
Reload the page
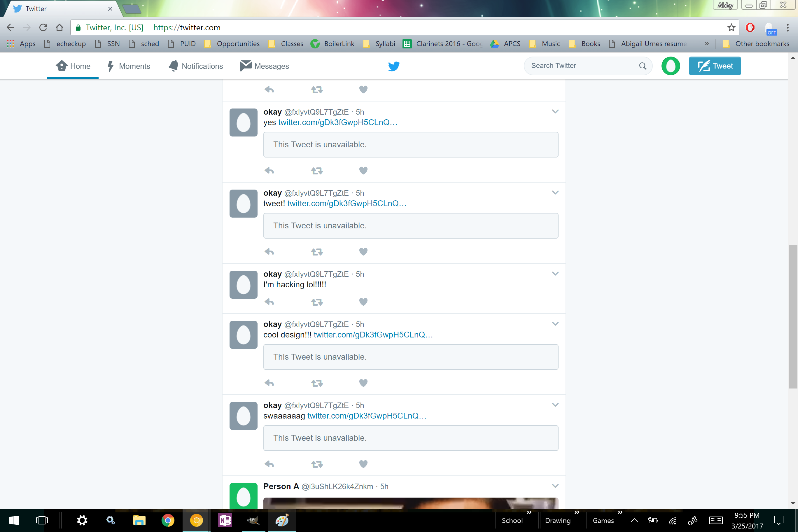(x=43, y=27)
